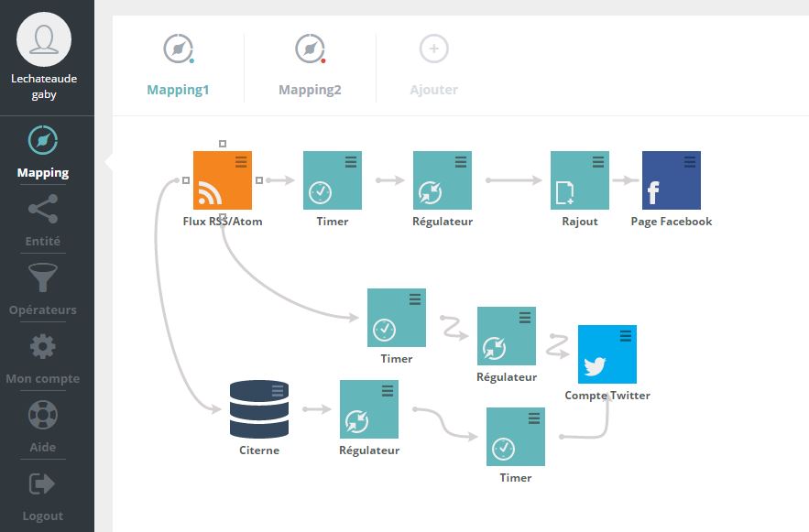Click the Compte Twitter label
This screenshot has height=532, width=809.
(x=607, y=396)
